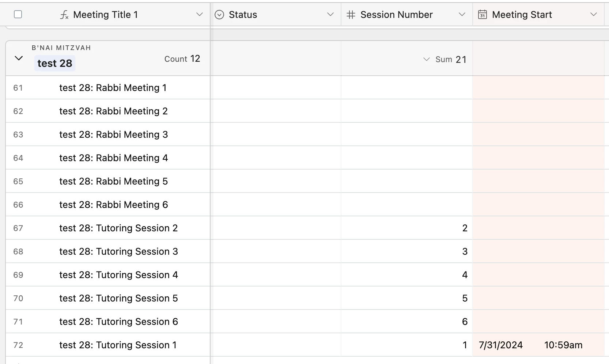Select the Meeting Start column header
This screenshot has width=609, height=364.
click(522, 15)
